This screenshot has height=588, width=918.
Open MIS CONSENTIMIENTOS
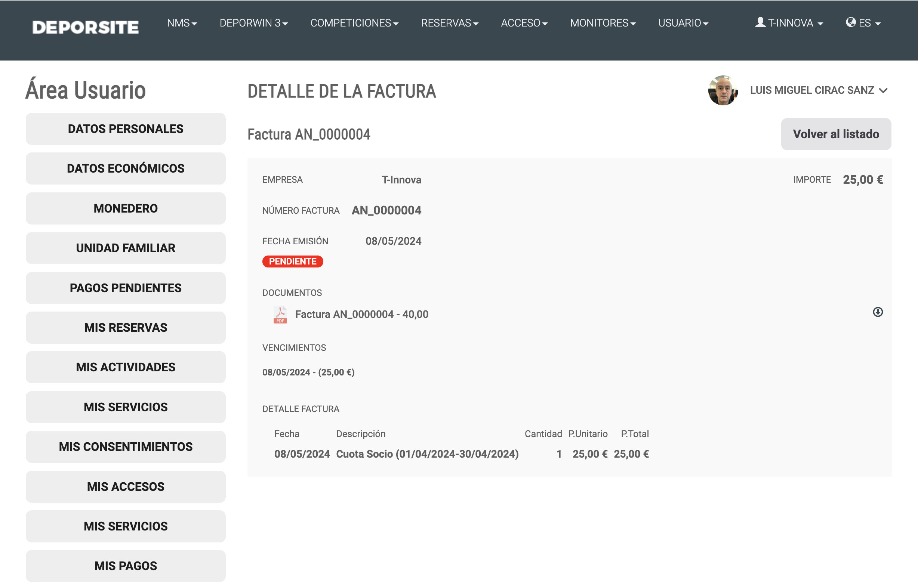point(126,447)
